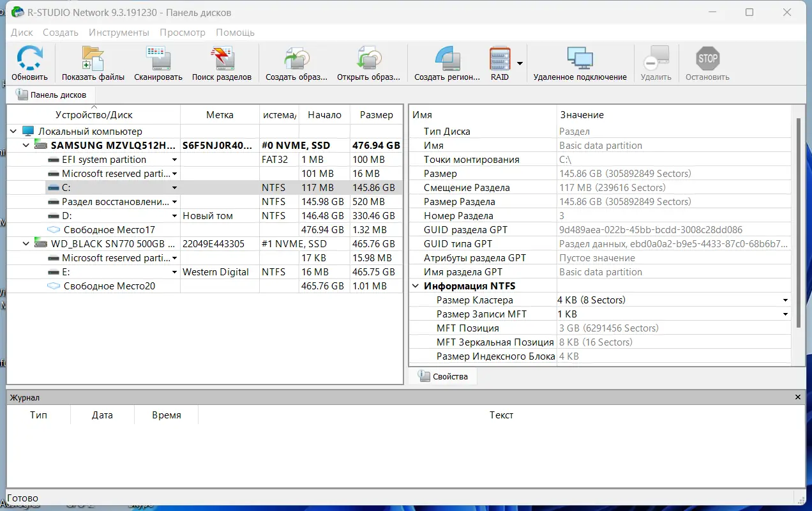Open the dropdown arrow on drive C:

[174, 187]
